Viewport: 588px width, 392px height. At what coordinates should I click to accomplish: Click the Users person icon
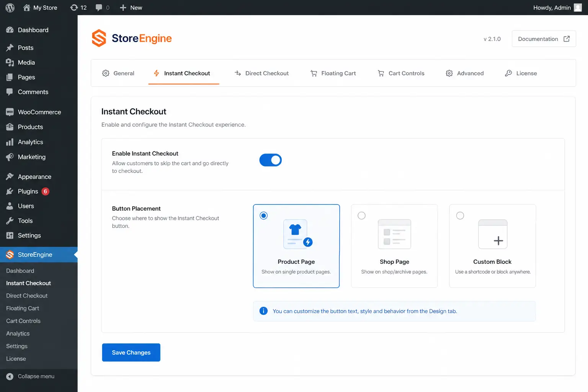click(x=10, y=206)
